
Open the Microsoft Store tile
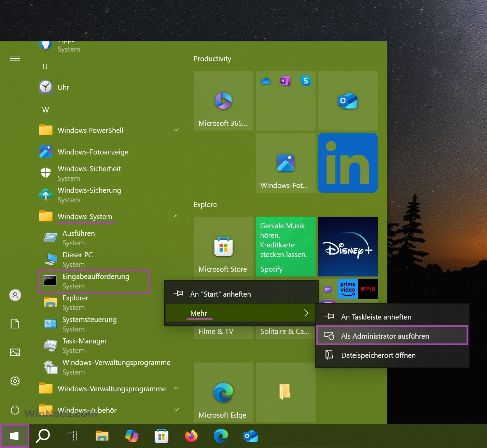[x=223, y=246]
